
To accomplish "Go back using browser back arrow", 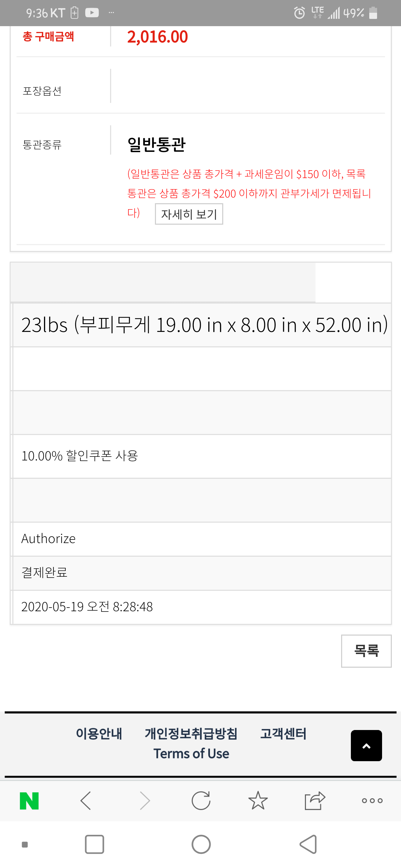I will coord(86,801).
